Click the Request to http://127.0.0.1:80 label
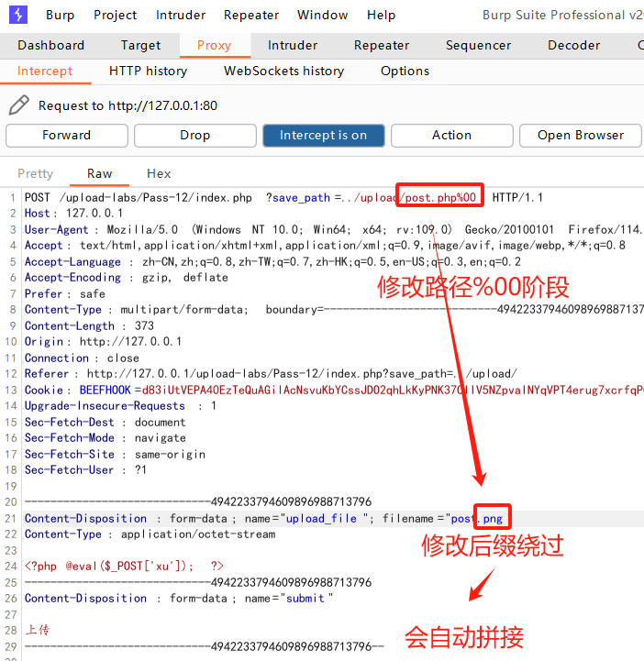 pos(128,105)
